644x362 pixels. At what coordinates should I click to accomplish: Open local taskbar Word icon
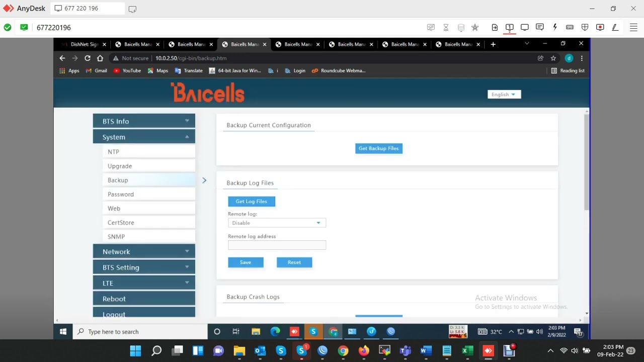click(426, 351)
